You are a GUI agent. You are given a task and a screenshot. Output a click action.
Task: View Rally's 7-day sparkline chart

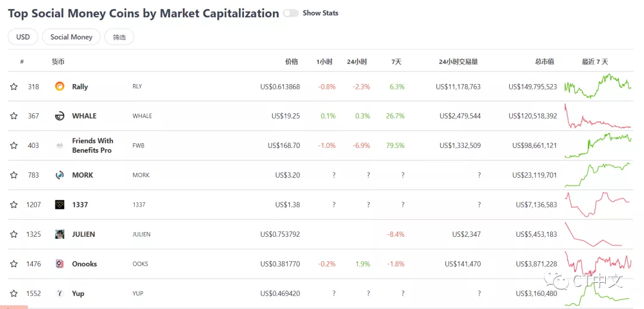click(597, 86)
